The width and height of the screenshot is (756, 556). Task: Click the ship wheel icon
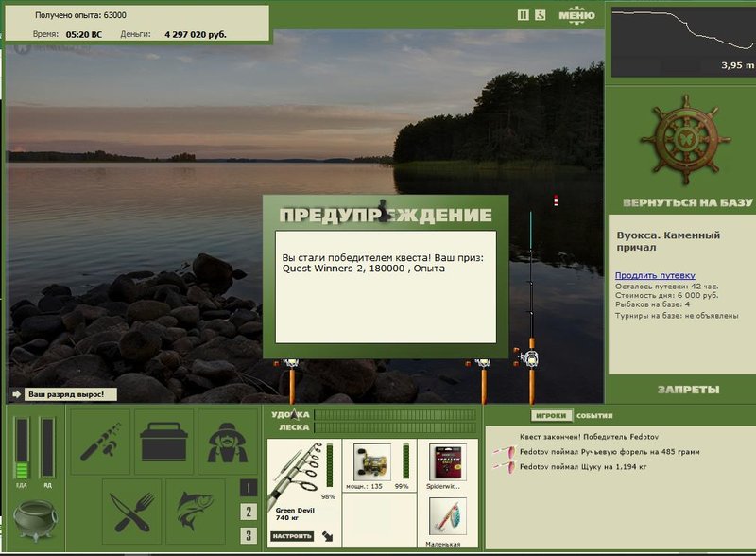click(x=685, y=140)
